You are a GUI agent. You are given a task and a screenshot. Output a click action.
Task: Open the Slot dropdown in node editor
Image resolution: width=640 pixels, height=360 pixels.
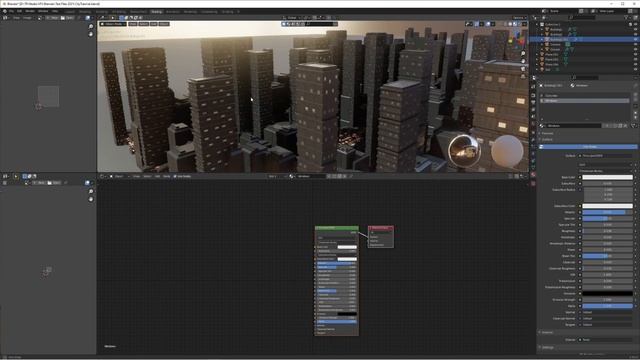coord(276,176)
